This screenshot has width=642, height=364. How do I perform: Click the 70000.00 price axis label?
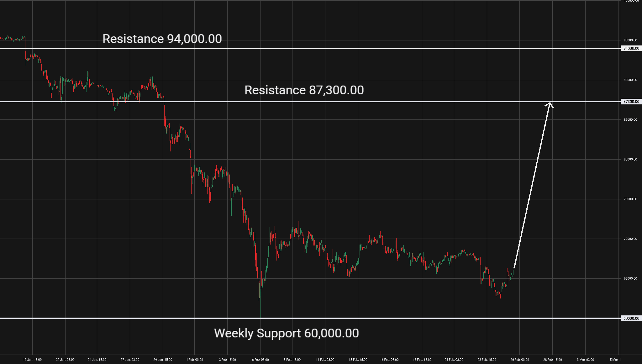(x=630, y=239)
